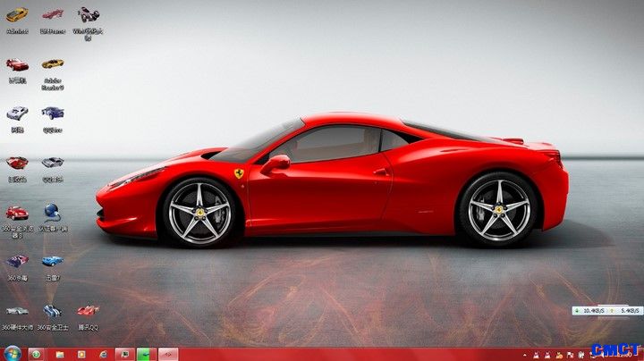Open the blue globe network shortcut
The height and width of the screenshot is (361, 644).
click(x=53, y=212)
